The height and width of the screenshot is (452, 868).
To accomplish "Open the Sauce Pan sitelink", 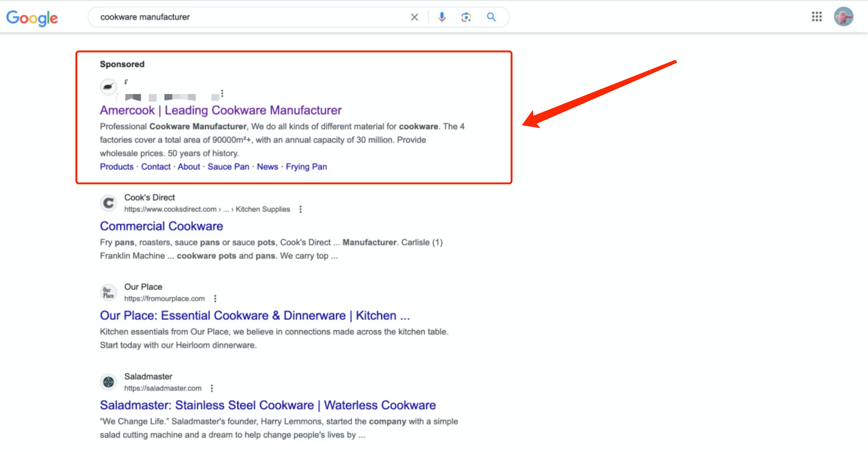I will [x=228, y=167].
